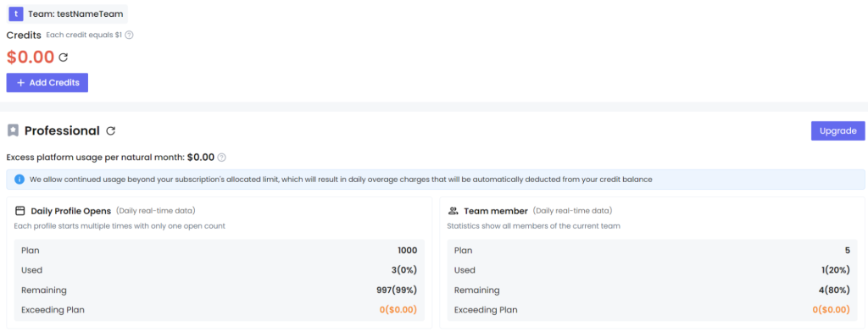868x332 pixels.
Task: Open excess platform usage help icon
Action: coord(221,158)
